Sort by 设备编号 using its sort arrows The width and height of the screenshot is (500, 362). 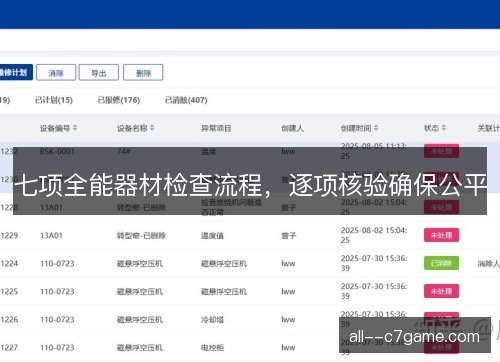(75, 128)
